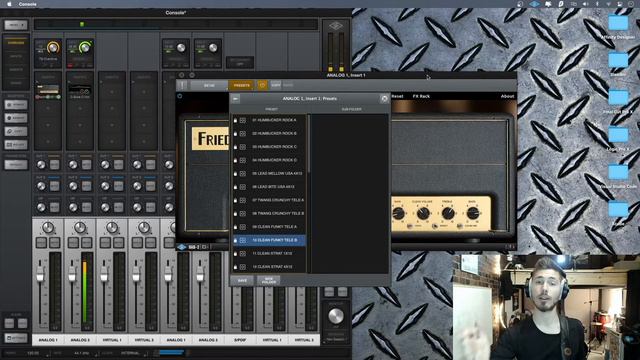Click the PASTE button in the plugin toolbar
640x360 pixels.
tap(288, 85)
